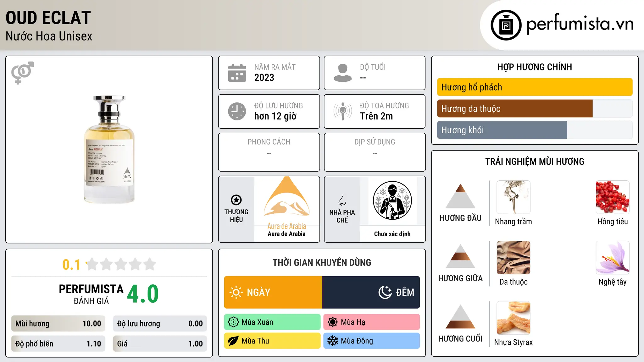Click the Hồng tiêu note label

tap(613, 222)
